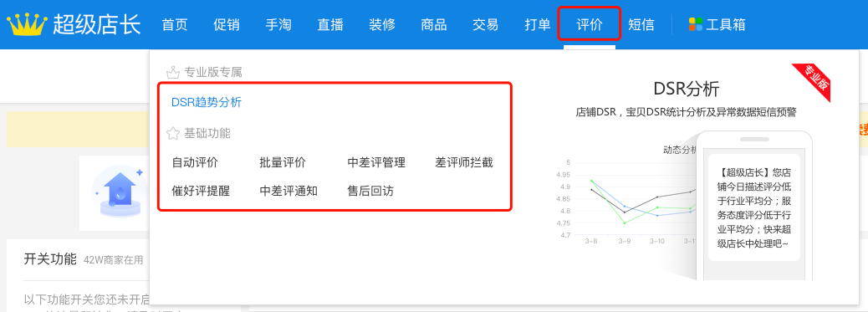Open 催好评提醒

[x=201, y=192]
